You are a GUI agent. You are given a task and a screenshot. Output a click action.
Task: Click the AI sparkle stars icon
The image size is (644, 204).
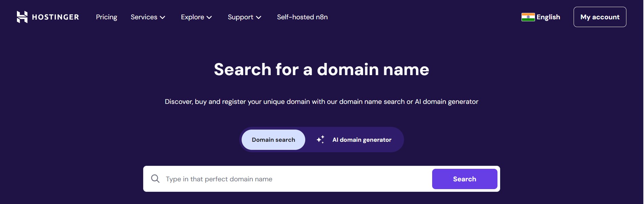coord(320,139)
